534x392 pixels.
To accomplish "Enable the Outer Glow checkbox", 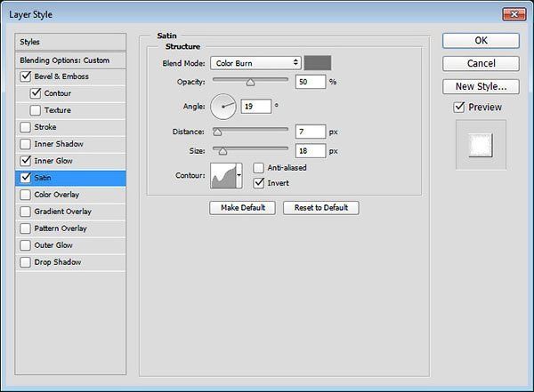I will (x=26, y=245).
